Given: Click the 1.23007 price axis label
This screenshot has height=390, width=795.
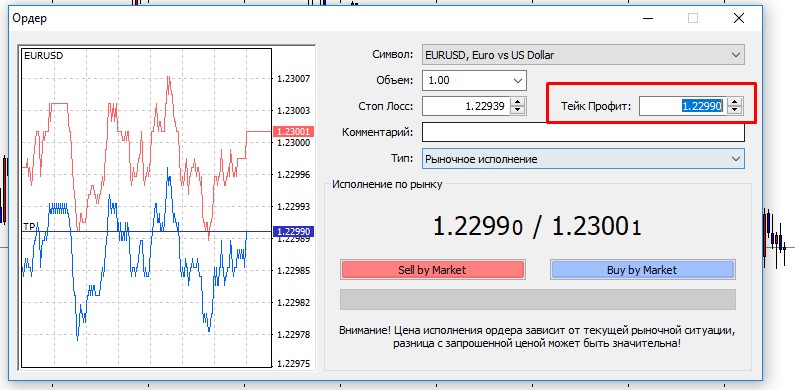Looking at the screenshot, I should point(293,79).
